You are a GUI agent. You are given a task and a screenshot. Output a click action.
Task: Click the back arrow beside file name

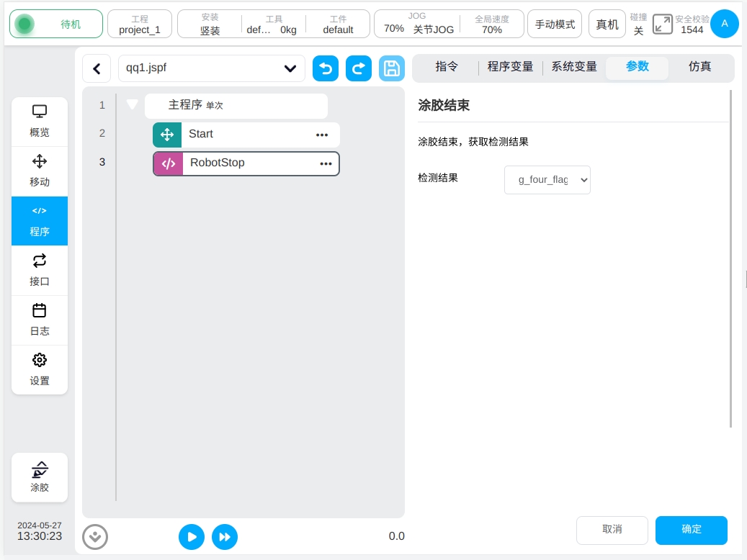97,68
